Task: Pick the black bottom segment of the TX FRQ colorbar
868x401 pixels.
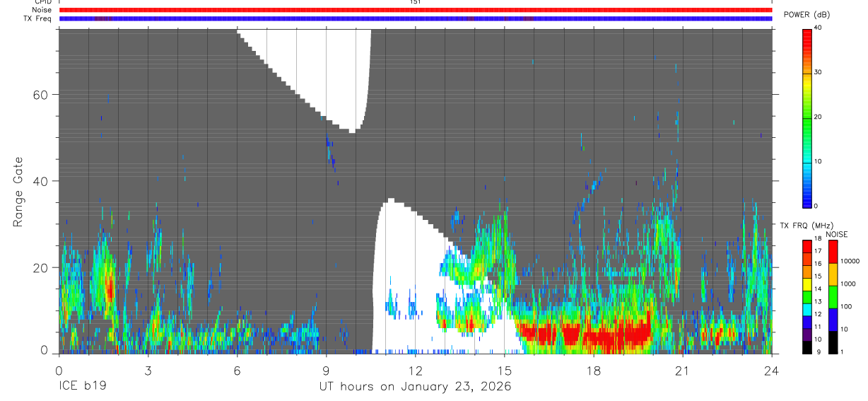Action: (x=807, y=346)
